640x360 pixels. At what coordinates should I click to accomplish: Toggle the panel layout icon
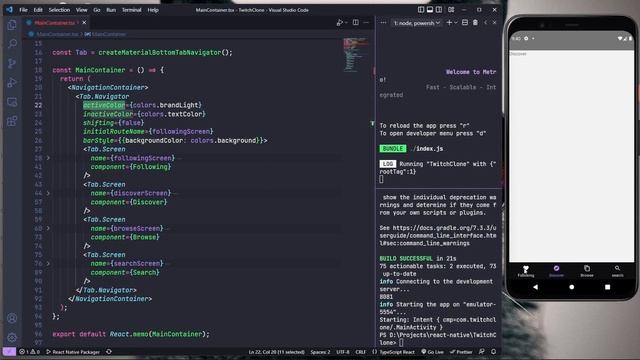(430, 9)
